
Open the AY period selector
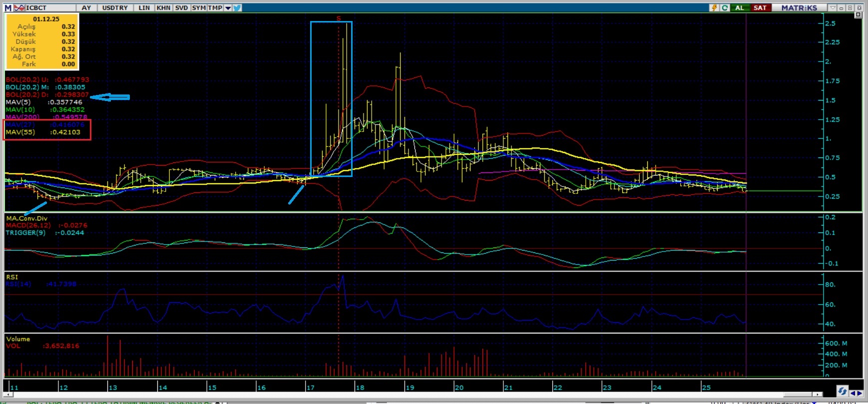(x=86, y=8)
